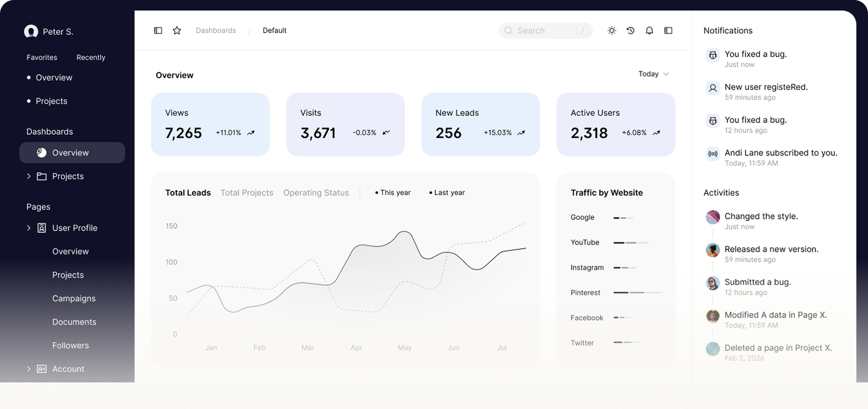Open the Today time range dropdown
Screen dimensions: 868x409
point(654,74)
